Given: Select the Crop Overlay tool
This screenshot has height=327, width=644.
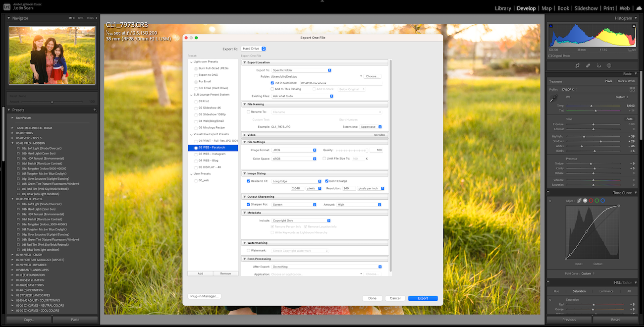Looking at the screenshot, I should click(578, 65).
